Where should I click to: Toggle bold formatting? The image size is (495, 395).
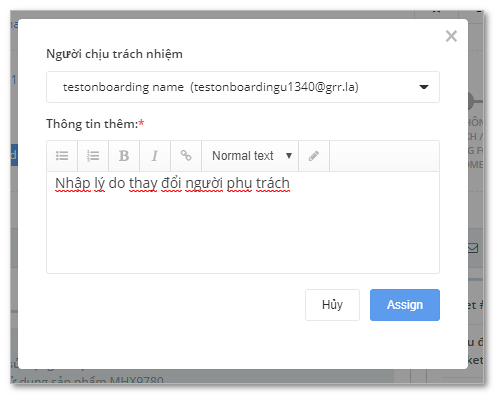click(124, 156)
